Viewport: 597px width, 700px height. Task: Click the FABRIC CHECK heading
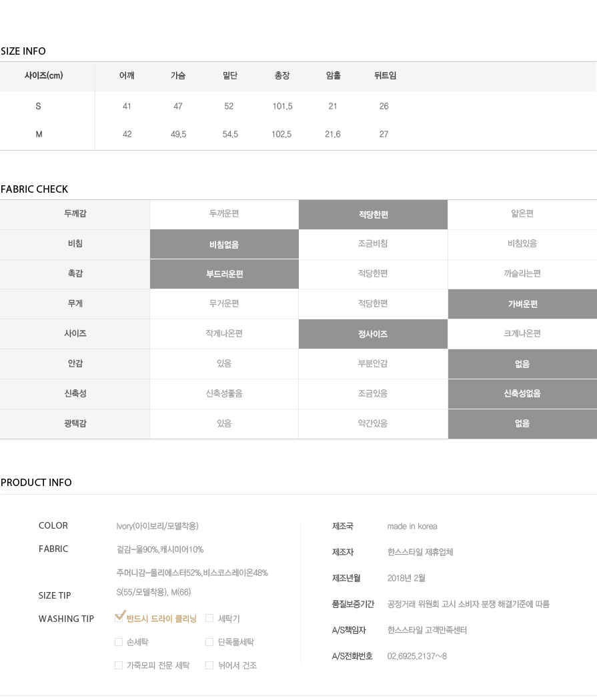pos(35,189)
